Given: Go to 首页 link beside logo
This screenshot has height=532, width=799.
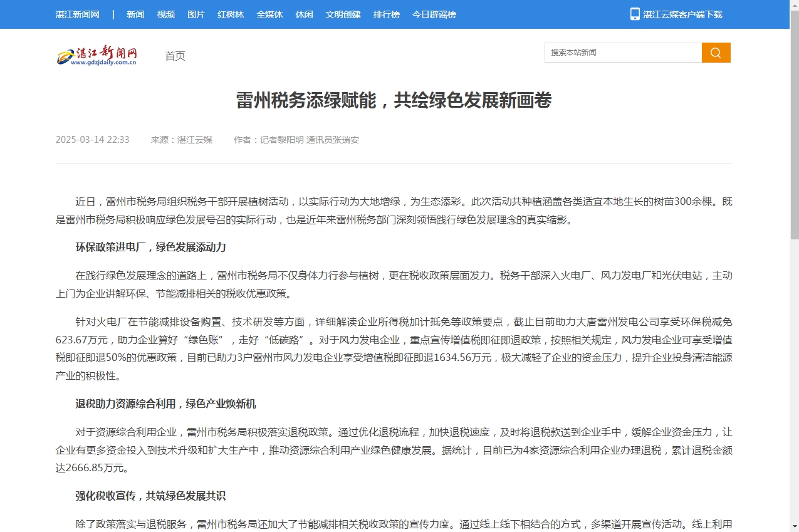Looking at the screenshot, I should point(175,56).
